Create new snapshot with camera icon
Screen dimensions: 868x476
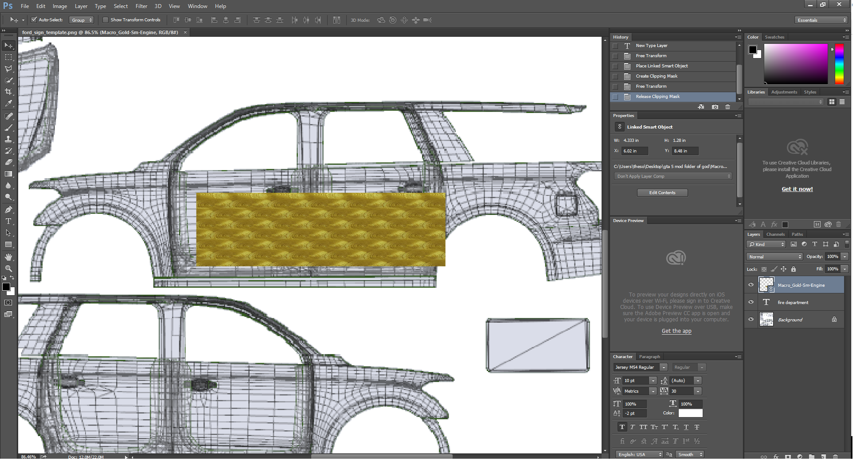[x=715, y=107]
